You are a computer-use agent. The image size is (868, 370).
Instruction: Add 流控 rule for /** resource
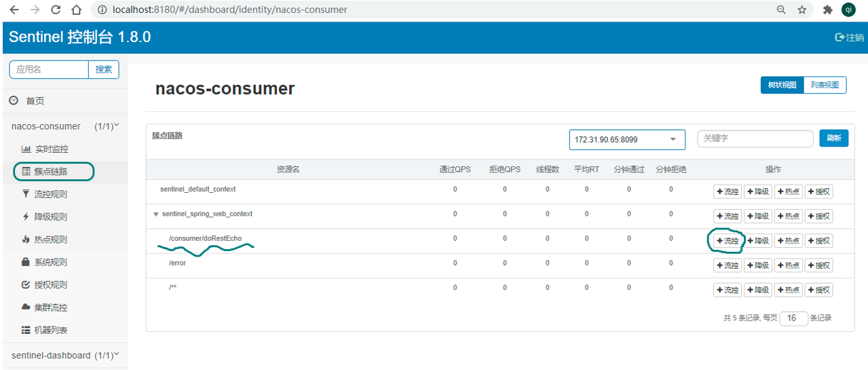coord(728,290)
